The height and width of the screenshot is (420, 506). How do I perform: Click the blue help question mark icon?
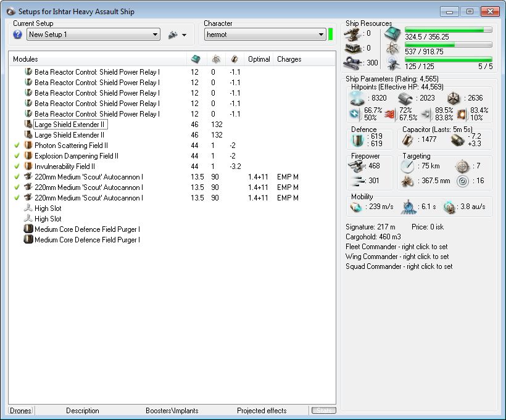[x=18, y=35]
